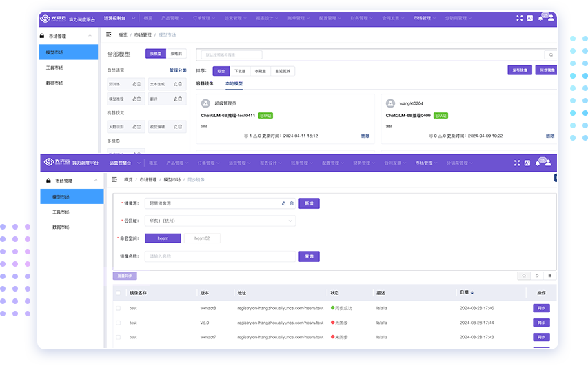Collapse the 市场管理 sidebar group at top
This screenshot has height=366, width=588.
click(90, 36)
